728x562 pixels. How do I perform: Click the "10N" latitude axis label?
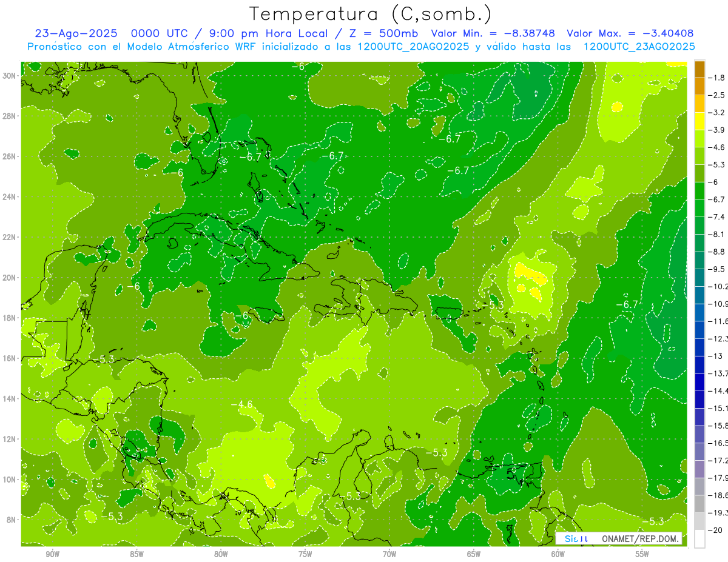coord(10,480)
